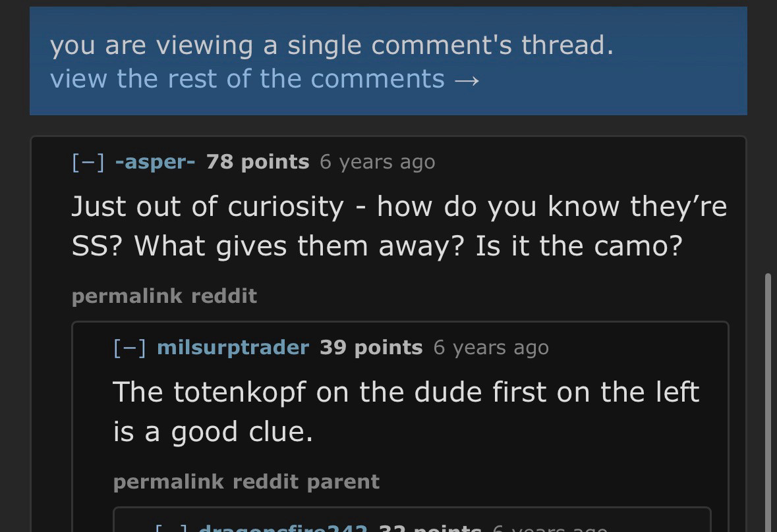This screenshot has width=777, height=532.
Task: Click the "you are viewing a single comment's thread" notice
Action: click(331, 45)
